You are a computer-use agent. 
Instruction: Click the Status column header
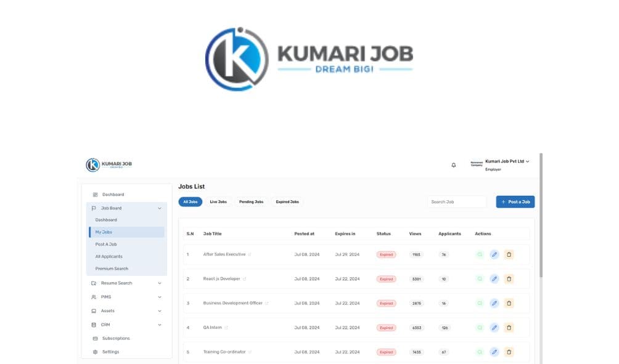click(x=383, y=234)
